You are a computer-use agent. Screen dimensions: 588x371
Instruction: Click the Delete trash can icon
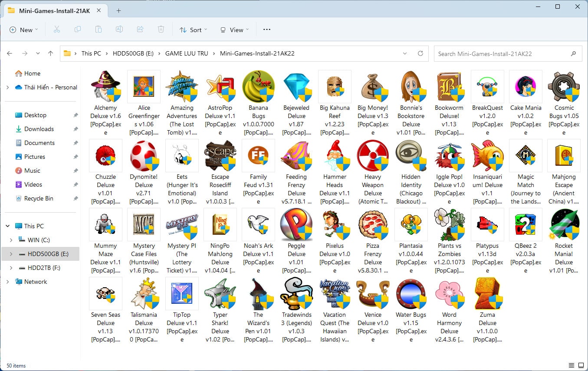[161, 30]
